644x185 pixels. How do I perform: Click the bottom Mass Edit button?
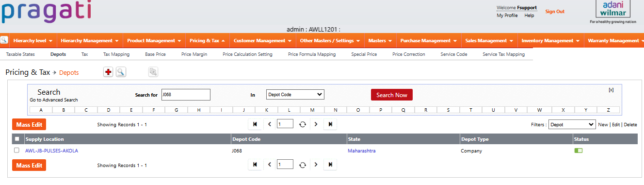pyautogui.click(x=29, y=166)
